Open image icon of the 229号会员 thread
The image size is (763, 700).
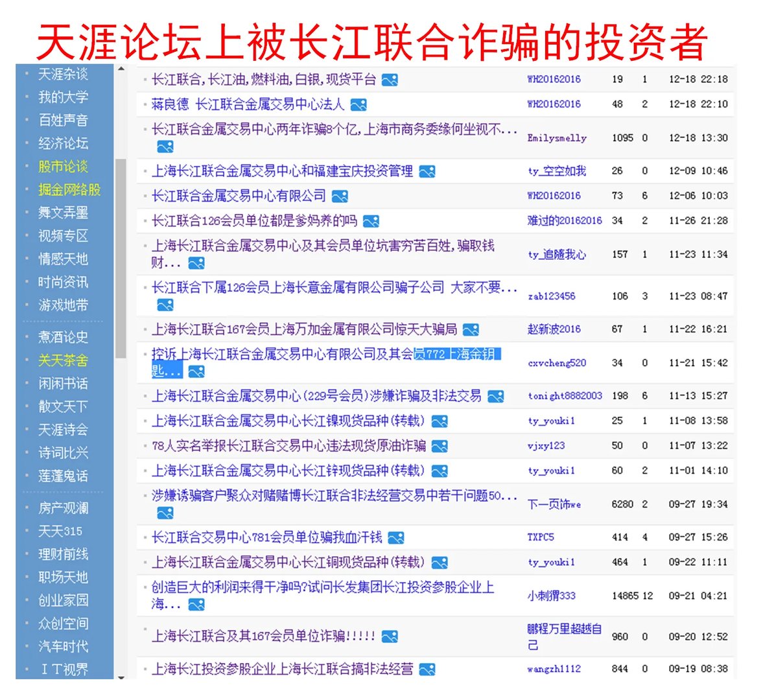point(497,395)
